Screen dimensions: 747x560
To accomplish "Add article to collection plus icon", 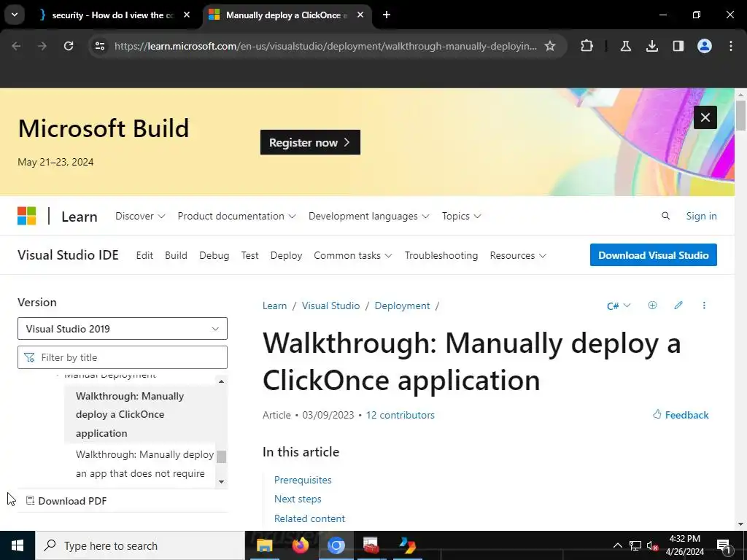I will [x=652, y=306].
